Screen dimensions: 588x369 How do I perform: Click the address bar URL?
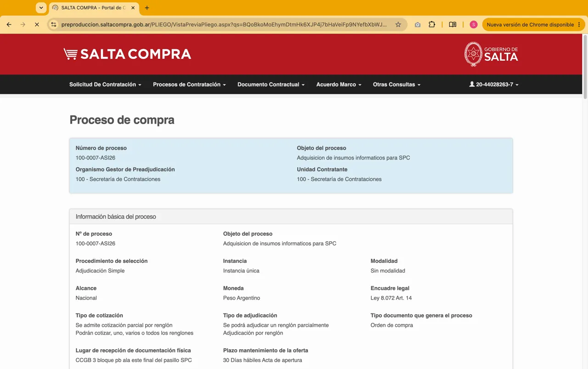[224, 24]
